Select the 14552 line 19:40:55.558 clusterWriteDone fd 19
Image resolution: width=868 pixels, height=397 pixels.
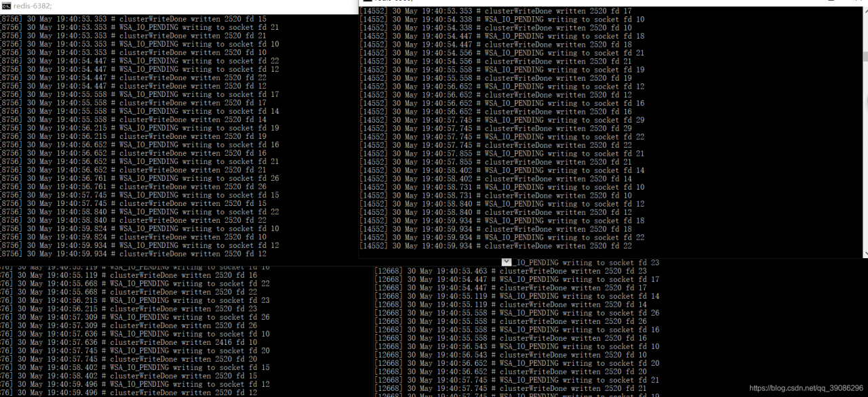[x=496, y=78]
